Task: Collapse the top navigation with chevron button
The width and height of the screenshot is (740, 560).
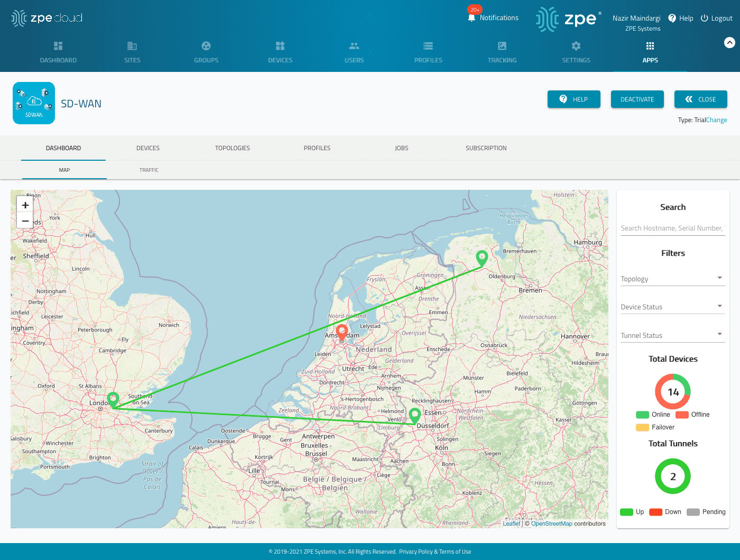Action: (729, 43)
